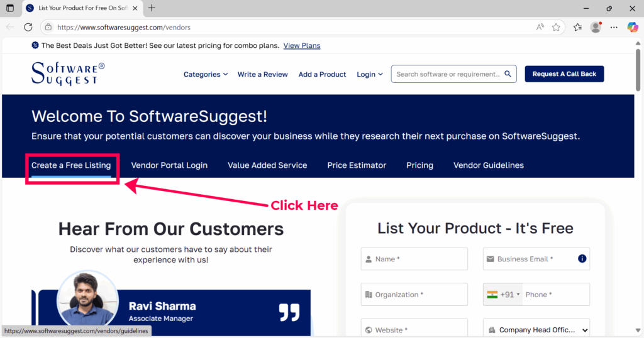The image size is (644, 338).
Task: Open a new browser tab
Action: 152,8
